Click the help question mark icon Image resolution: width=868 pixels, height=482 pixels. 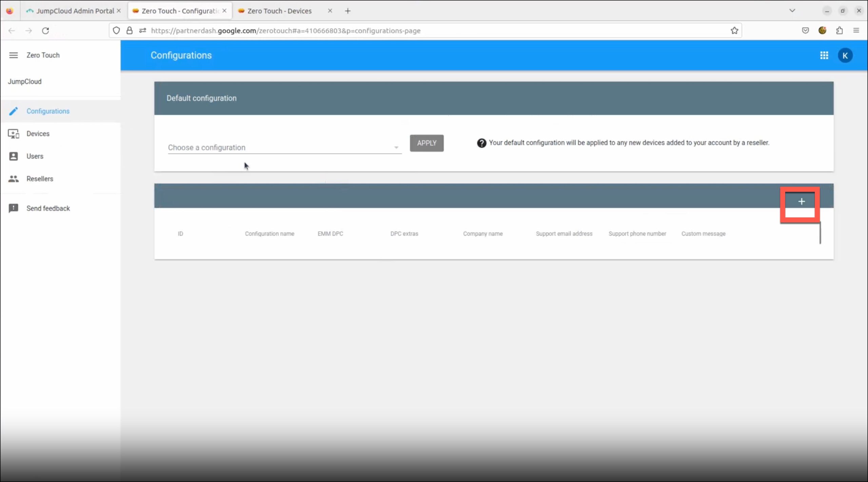481,143
